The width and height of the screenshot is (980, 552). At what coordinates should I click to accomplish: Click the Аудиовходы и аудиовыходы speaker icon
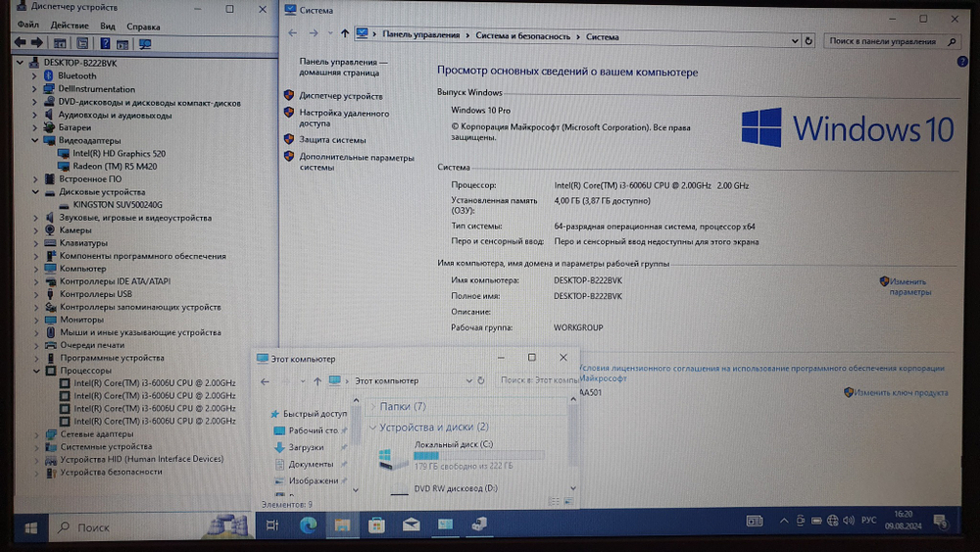point(49,115)
